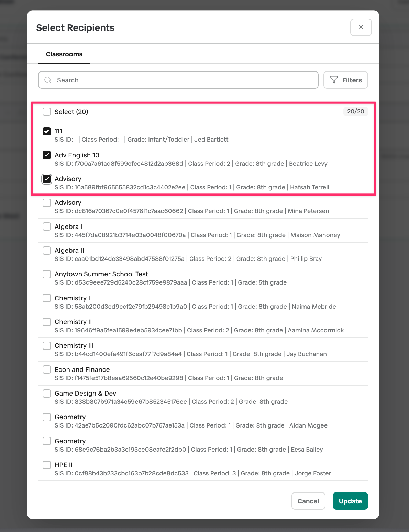This screenshot has width=409, height=532.
Task: Click the SIS details line mentioning Beatrice Levy
Action: pos(191,164)
